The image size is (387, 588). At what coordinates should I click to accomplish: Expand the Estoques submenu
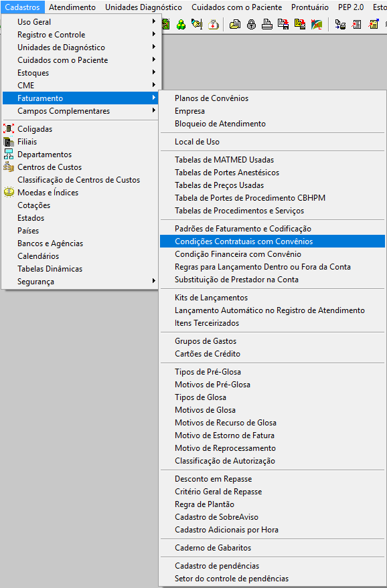click(x=80, y=73)
